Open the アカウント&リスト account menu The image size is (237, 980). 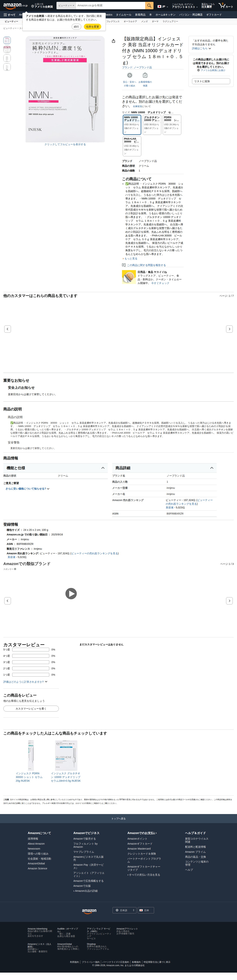point(184,6)
